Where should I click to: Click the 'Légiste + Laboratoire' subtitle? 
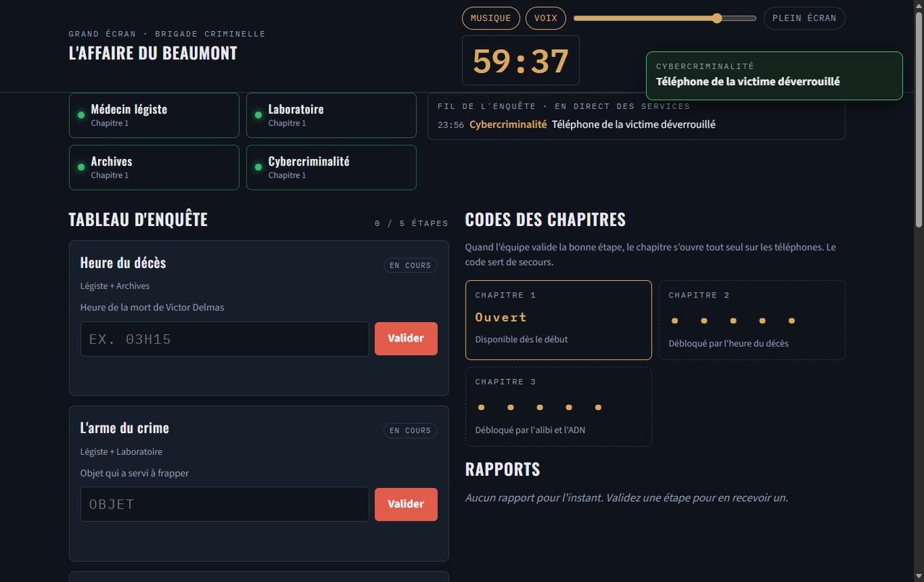click(x=121, y=452)
